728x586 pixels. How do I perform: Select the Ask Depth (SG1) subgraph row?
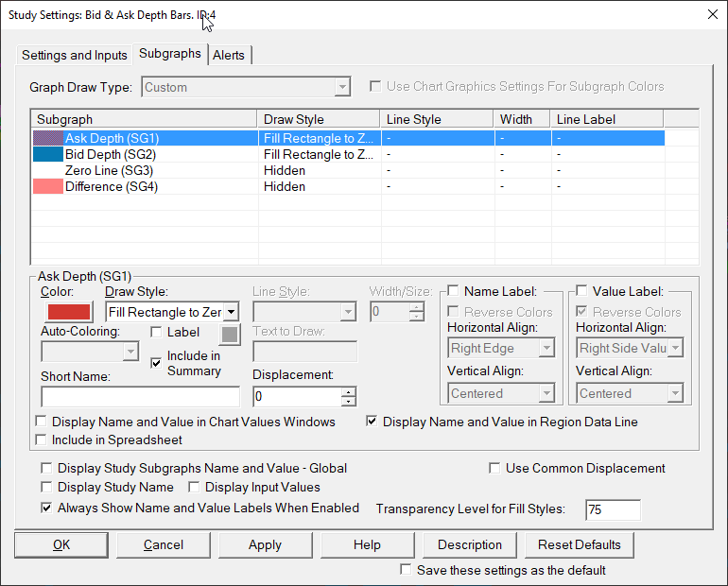click(x=348, y=138)
